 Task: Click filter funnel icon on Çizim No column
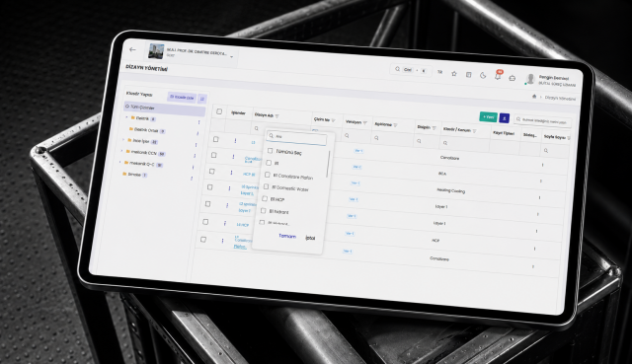(334, 120)
